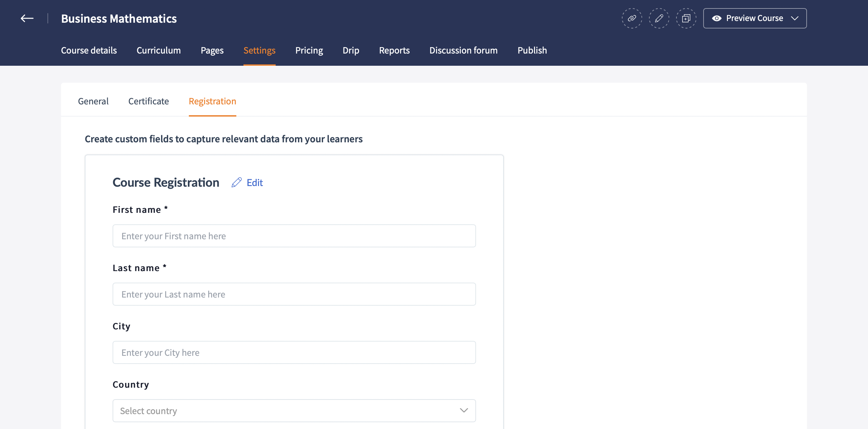
Task: Open the Select country dropdown
Action: point(294,411)
